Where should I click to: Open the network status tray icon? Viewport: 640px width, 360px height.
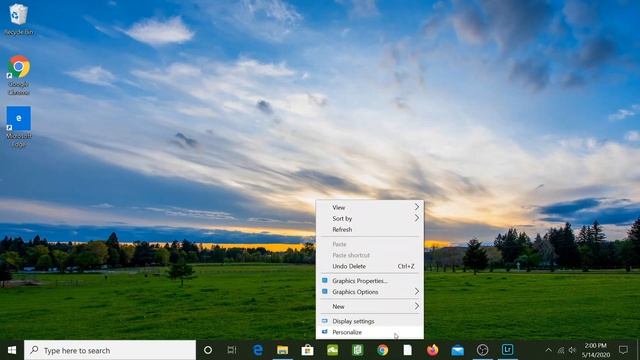561,350
